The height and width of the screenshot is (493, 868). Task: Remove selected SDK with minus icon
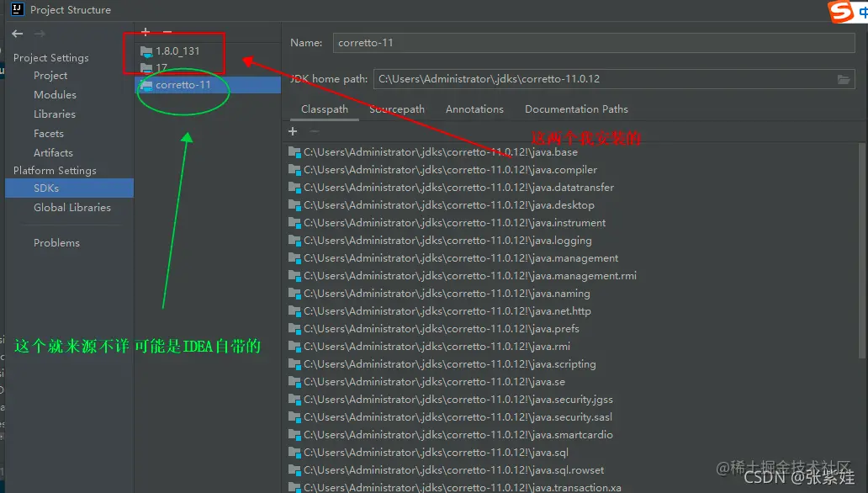[167, 32]
